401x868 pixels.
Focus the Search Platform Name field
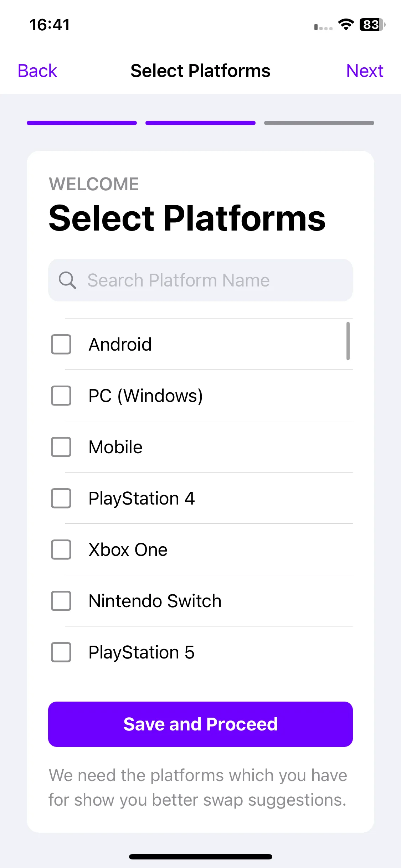point(200,280)
